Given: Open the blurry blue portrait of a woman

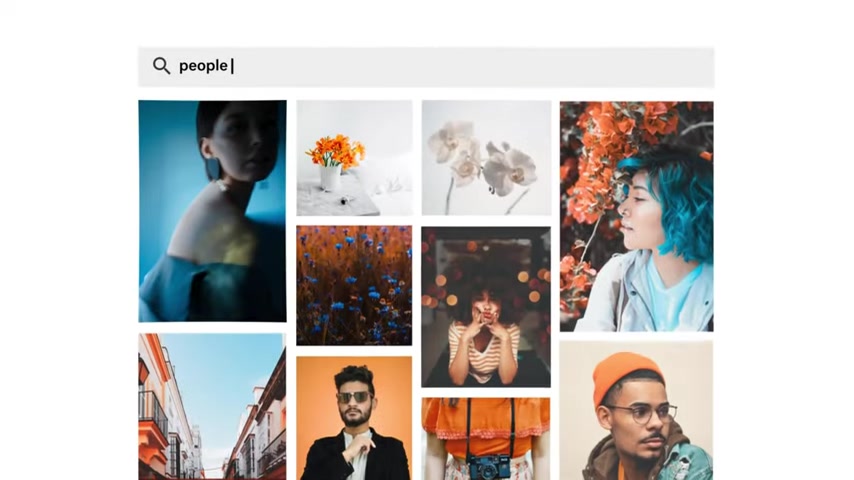Looking at the screenshot, I should 212,211.
